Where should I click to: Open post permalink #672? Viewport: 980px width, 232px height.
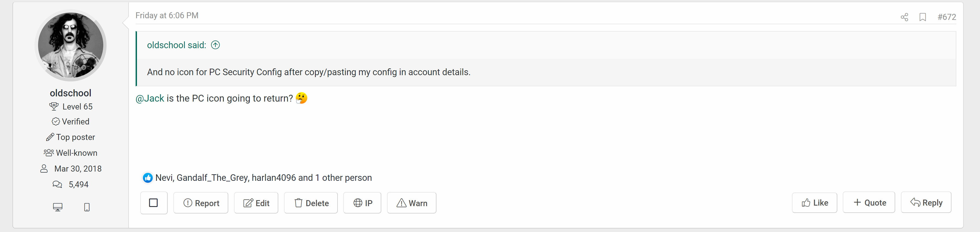[947, 17]
